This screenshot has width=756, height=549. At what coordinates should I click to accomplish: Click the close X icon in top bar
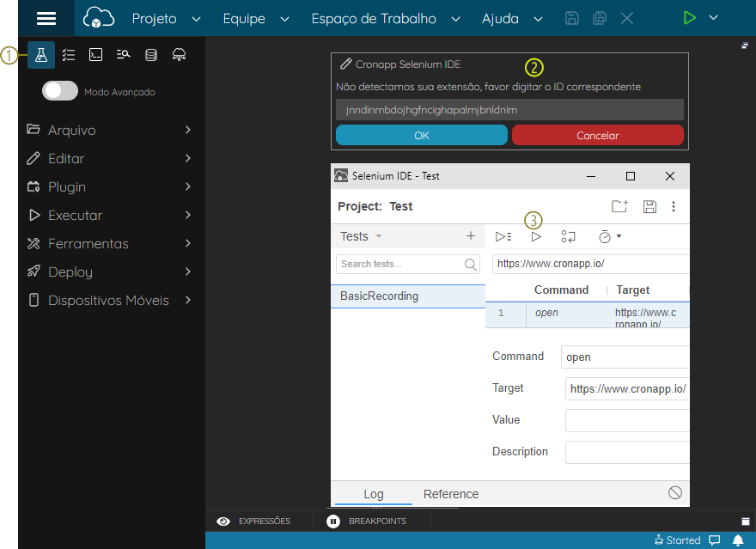coord(627,18)
